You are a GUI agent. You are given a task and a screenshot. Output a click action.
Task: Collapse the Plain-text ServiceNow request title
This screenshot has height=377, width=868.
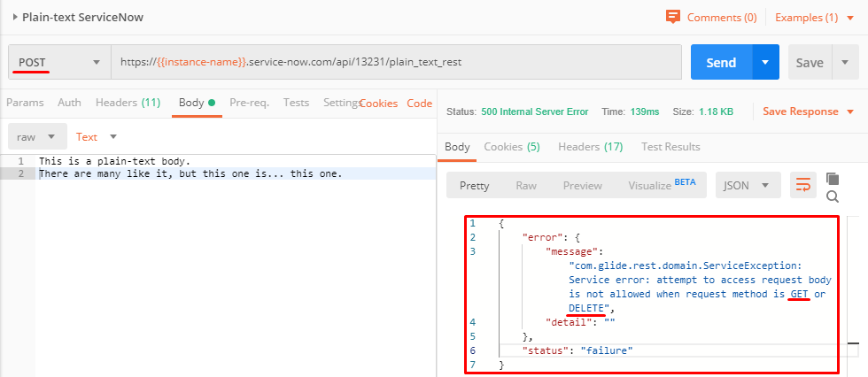tap(15, 17)
